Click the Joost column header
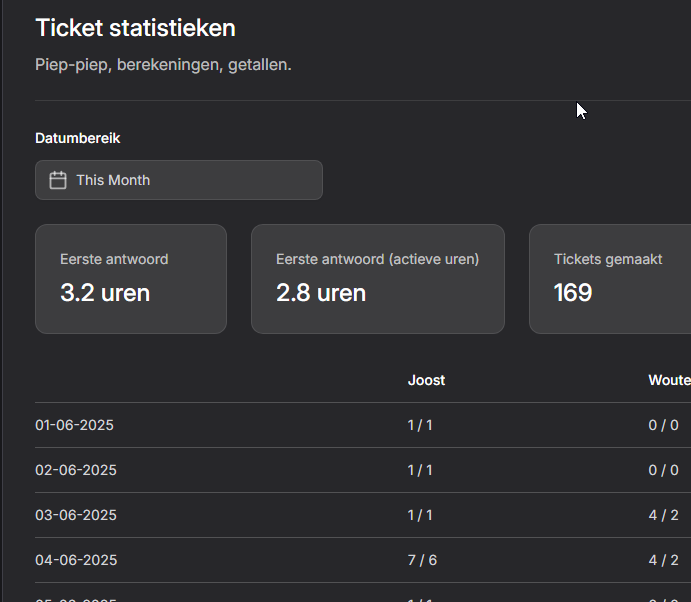Image resolution: width=691 pixels, height=602 pixels. [x=426, y=380]
